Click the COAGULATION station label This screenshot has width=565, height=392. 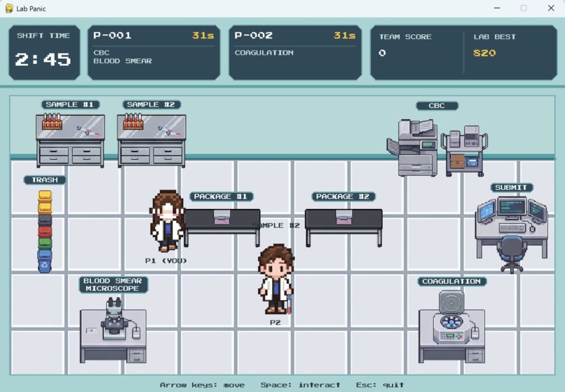(452, 281)
